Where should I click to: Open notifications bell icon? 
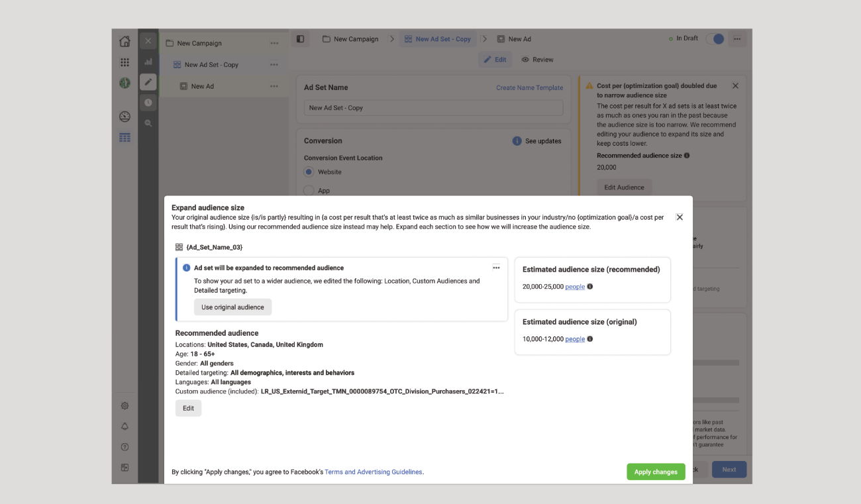(125, 427)
